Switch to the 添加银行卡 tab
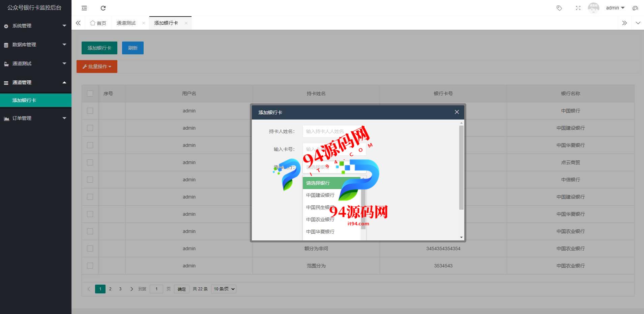Screen dimensions: 644x314 tap(166, 23)
